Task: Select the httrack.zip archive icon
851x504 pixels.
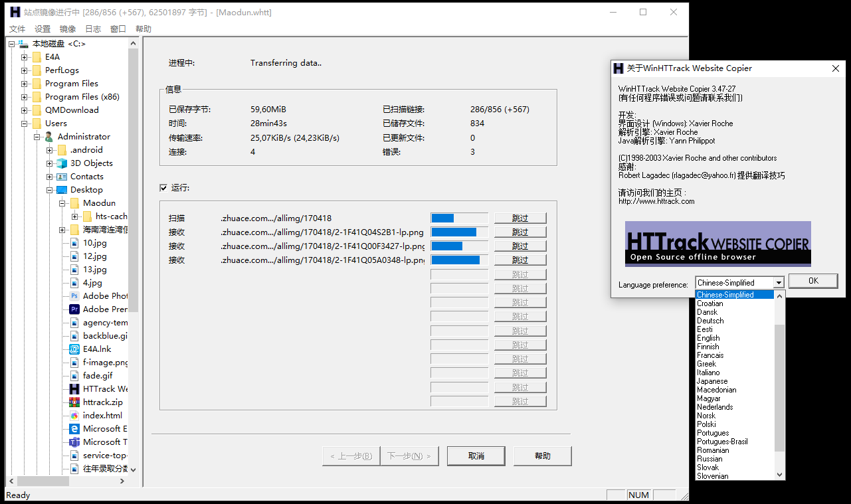Action: coord(74,402)
